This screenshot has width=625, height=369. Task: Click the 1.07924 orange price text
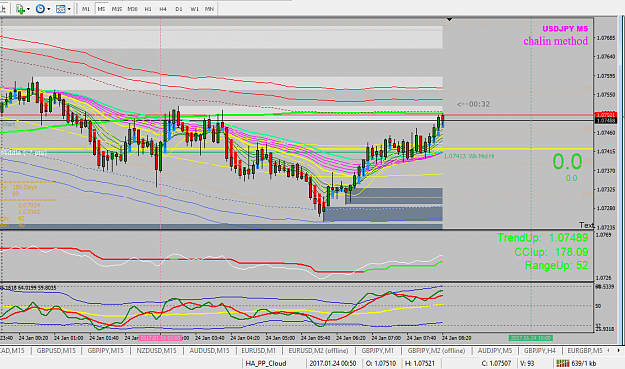pyautogui.click(x=29, y=206)
